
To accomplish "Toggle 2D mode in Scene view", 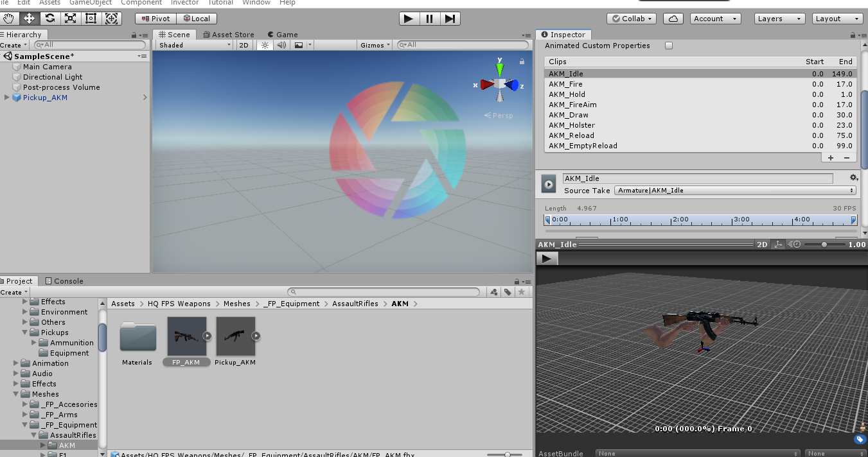I will (244, 45).
